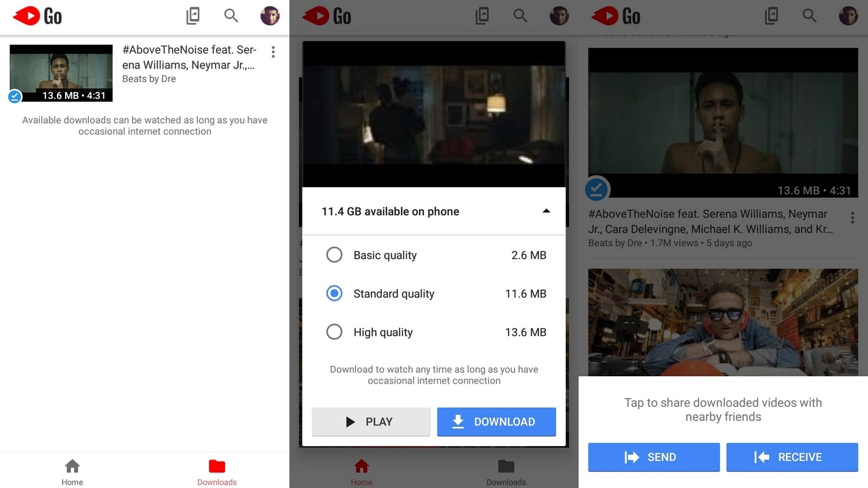
Task: Open share-videos icon in left screen header
Action: [x=193, y=16]
